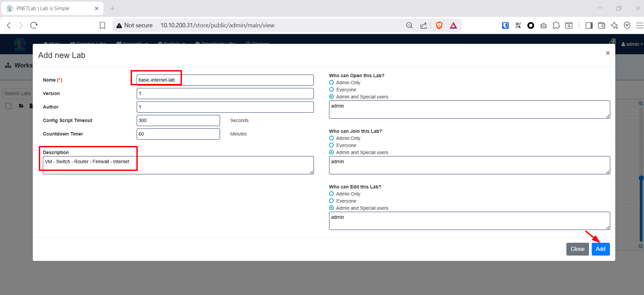The image size is (644, 295).
Task: Click the browser back arrow
Action: point(9,25)
